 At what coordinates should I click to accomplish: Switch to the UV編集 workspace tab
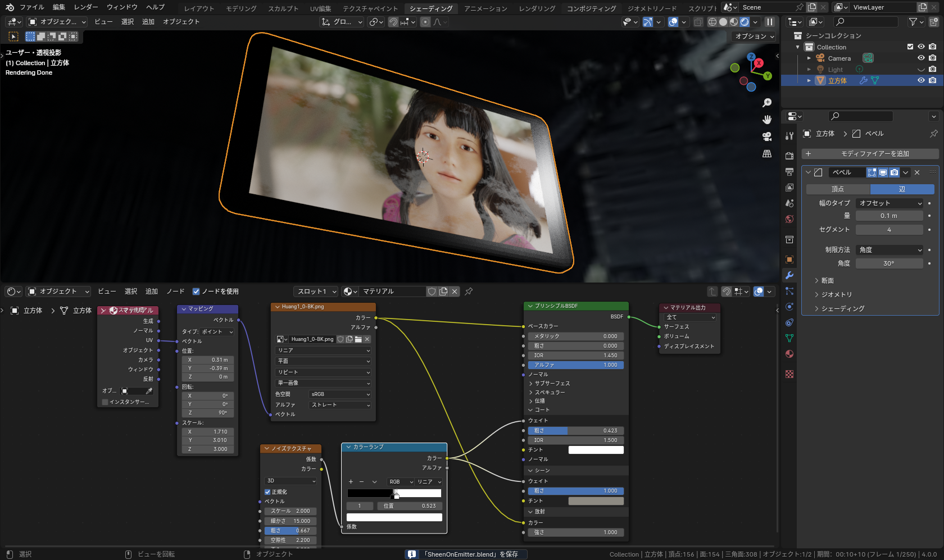coord(320,8)
